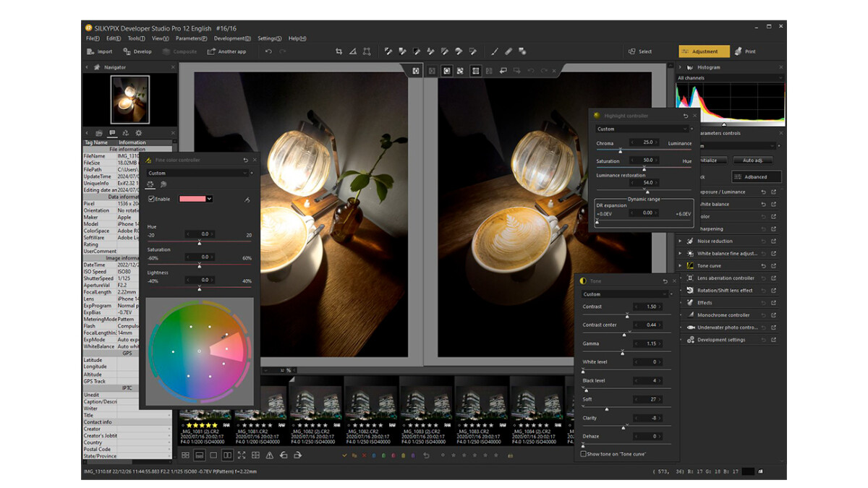The width and height of the screenshot is (868, 488).
Task: Open the Development menu
Action: 232,38
